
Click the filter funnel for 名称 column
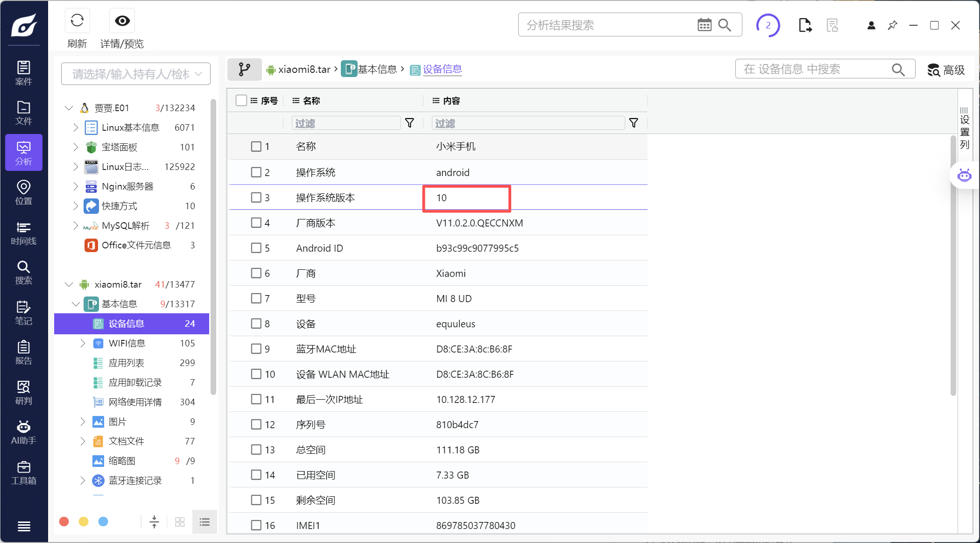click(x=409, y=123)
